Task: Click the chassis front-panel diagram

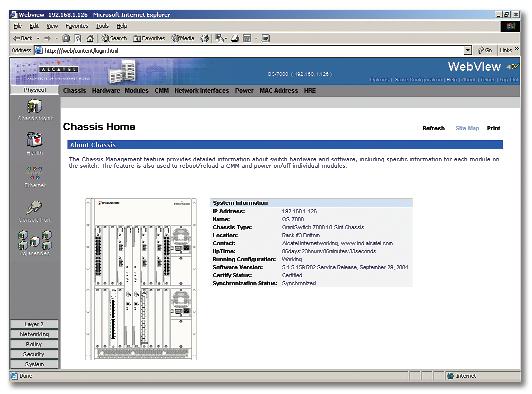Action: [141, 279]
